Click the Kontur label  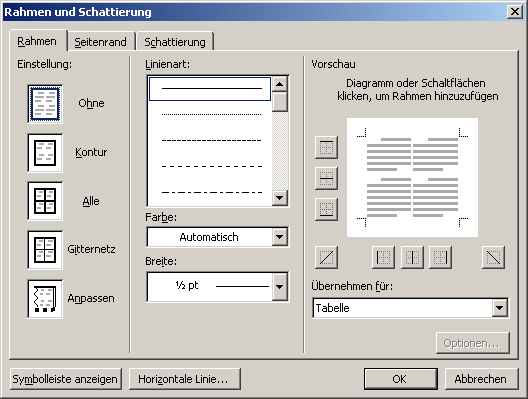pyautogui.click(x=91, y=152)
